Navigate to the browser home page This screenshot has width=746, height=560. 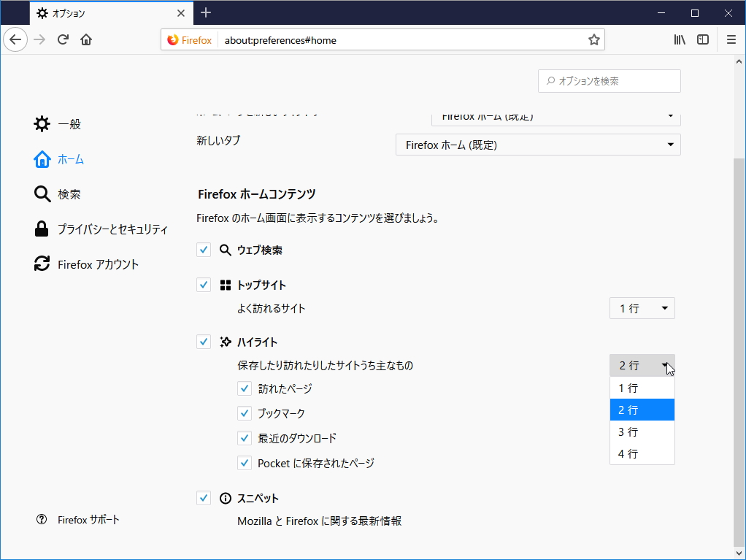[x=86, y=39]
